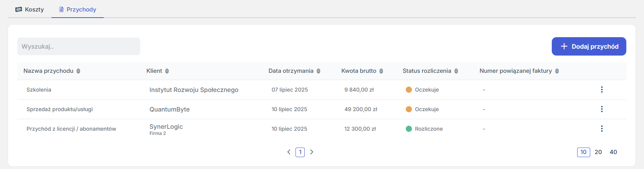Screen dimensions: 644x169
Task: Show 40 rows per page
Action: click(x=613, y=152)
